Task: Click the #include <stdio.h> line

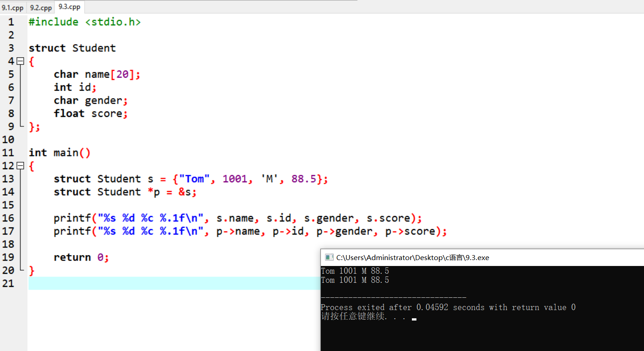Action: pyautogui.click(x=85, y=22)
